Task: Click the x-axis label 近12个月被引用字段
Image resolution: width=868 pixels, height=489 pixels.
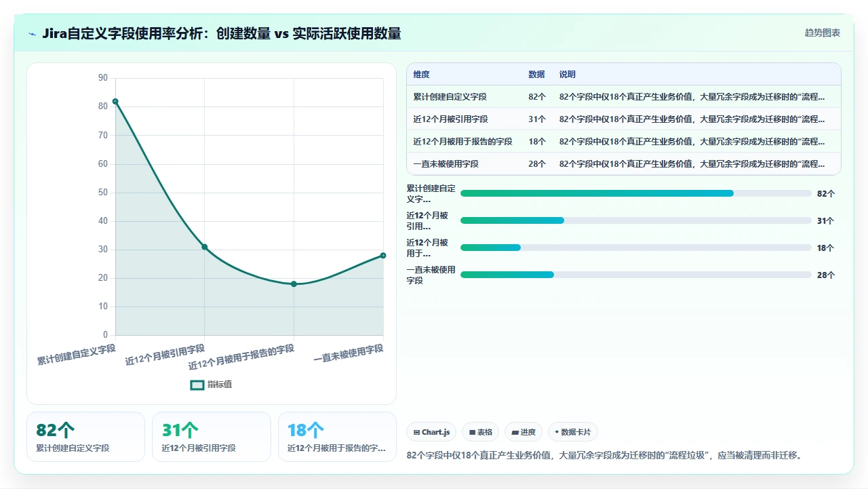Action: 165,355
